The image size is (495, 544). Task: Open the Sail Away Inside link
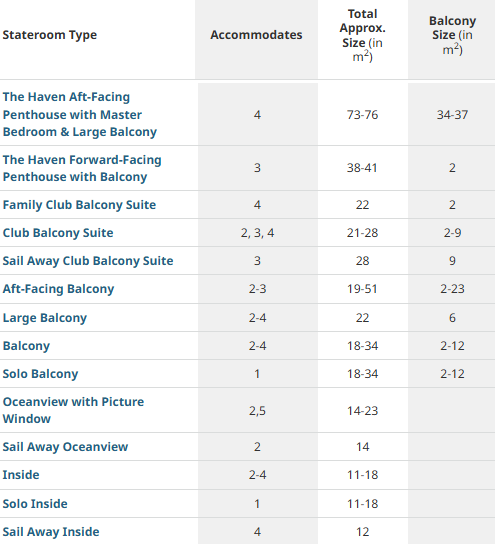pos(51,532)
